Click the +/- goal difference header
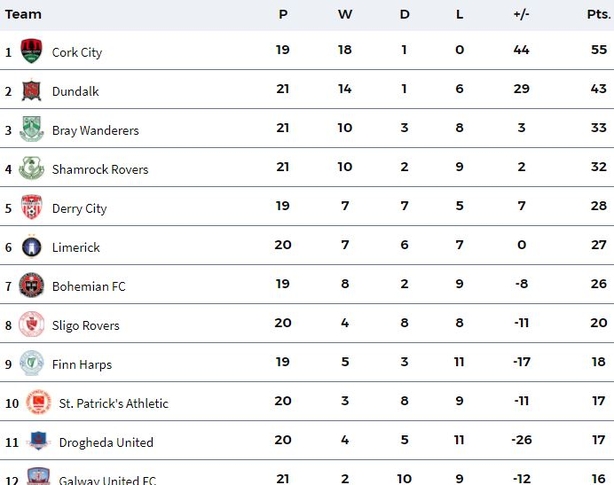Screen dimensions: 614x485 pos(521,14)
